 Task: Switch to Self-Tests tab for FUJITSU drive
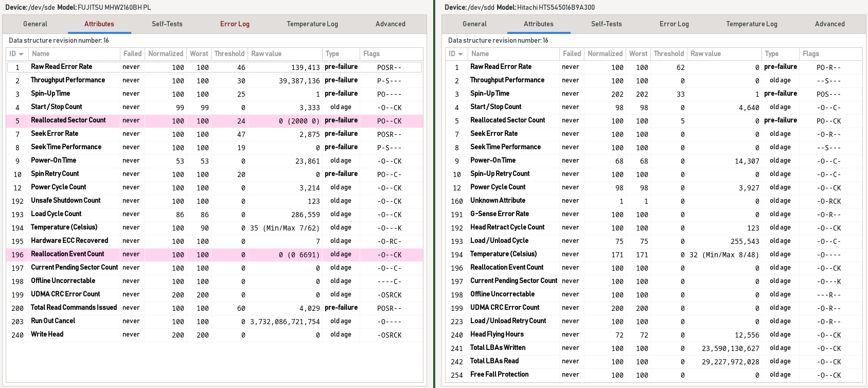[x=167, y=24]
